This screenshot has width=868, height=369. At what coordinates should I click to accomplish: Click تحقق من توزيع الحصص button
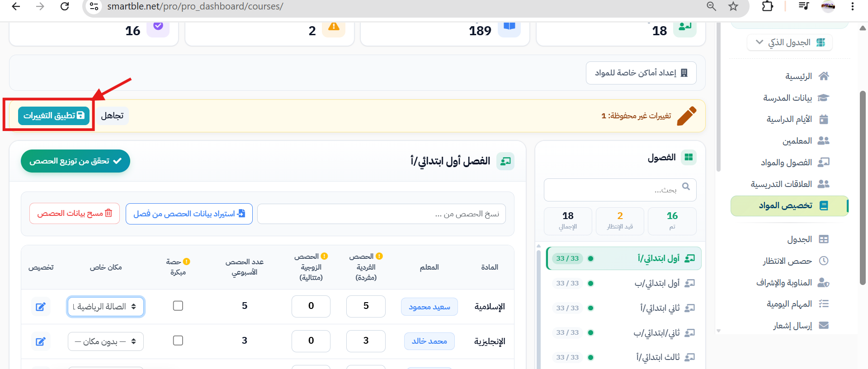point(75,161)
